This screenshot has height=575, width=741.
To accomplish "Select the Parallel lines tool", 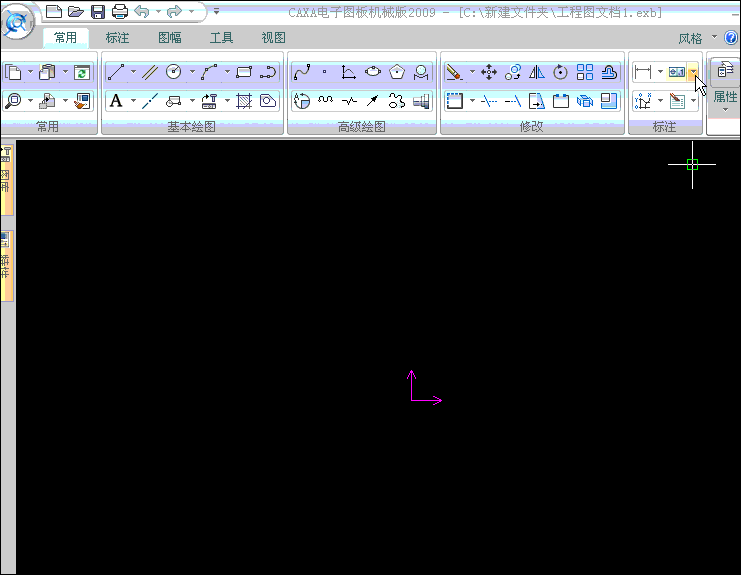I will (x=150, y=72).
